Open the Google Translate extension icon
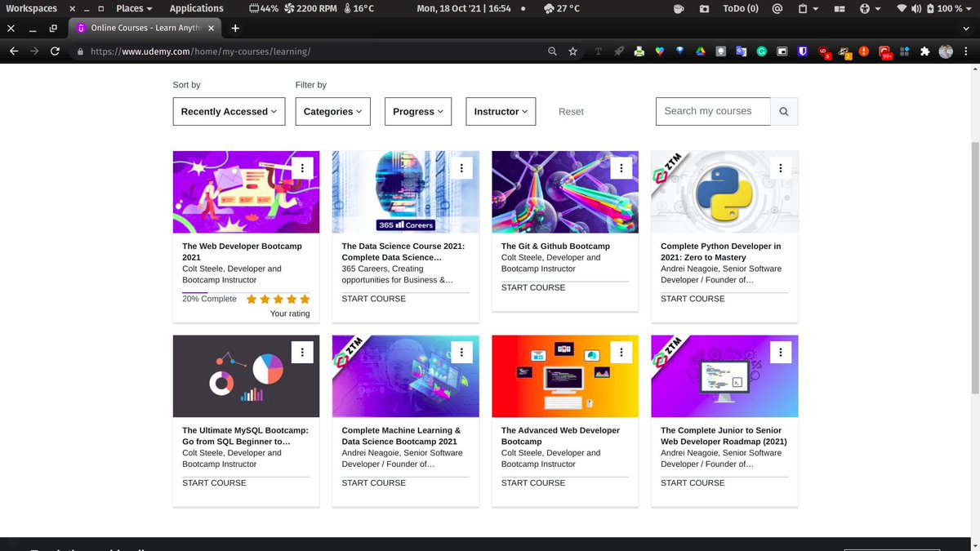 741,51
